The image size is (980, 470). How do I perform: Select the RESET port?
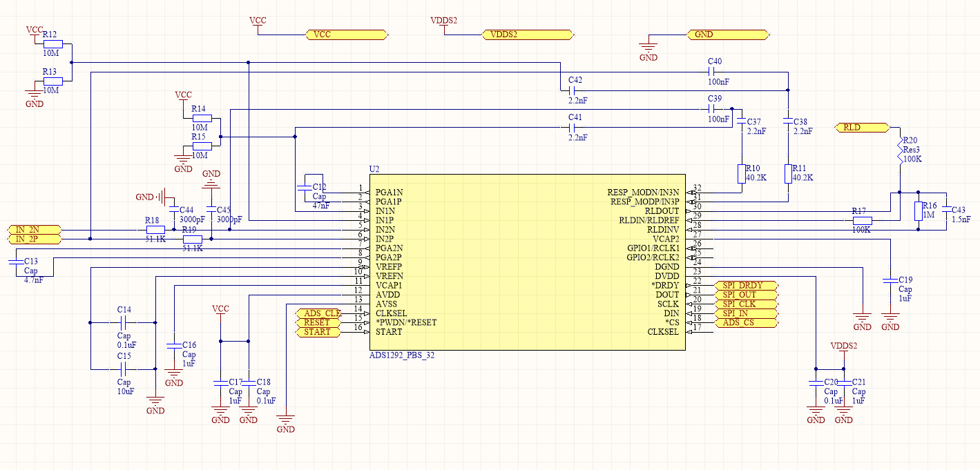tap(318, 323)
